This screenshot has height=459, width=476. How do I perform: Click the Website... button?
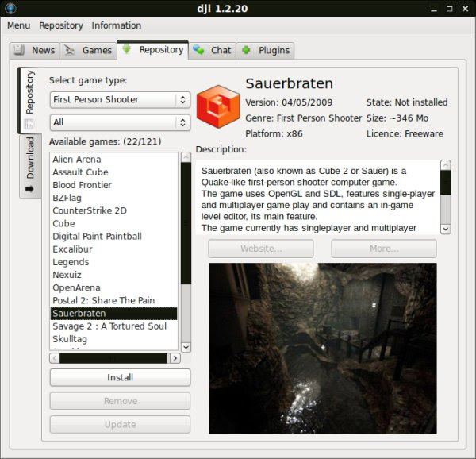tap(261, 249)
